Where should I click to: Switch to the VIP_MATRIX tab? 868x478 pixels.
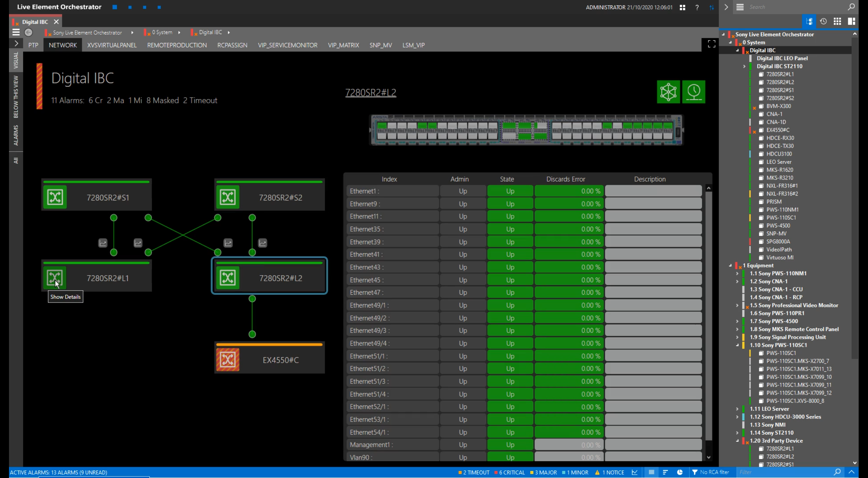(343, 45)
